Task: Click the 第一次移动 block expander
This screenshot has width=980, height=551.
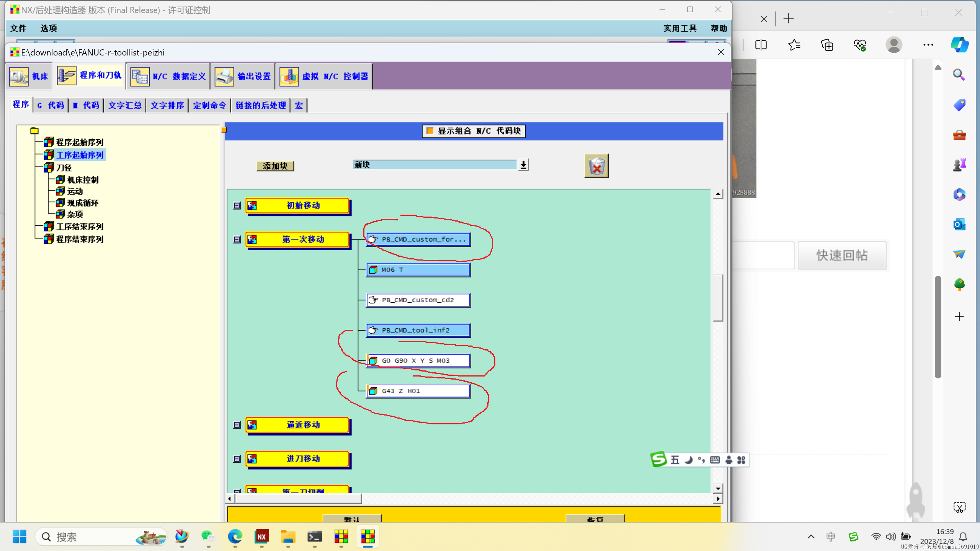Action: (236, 240)
